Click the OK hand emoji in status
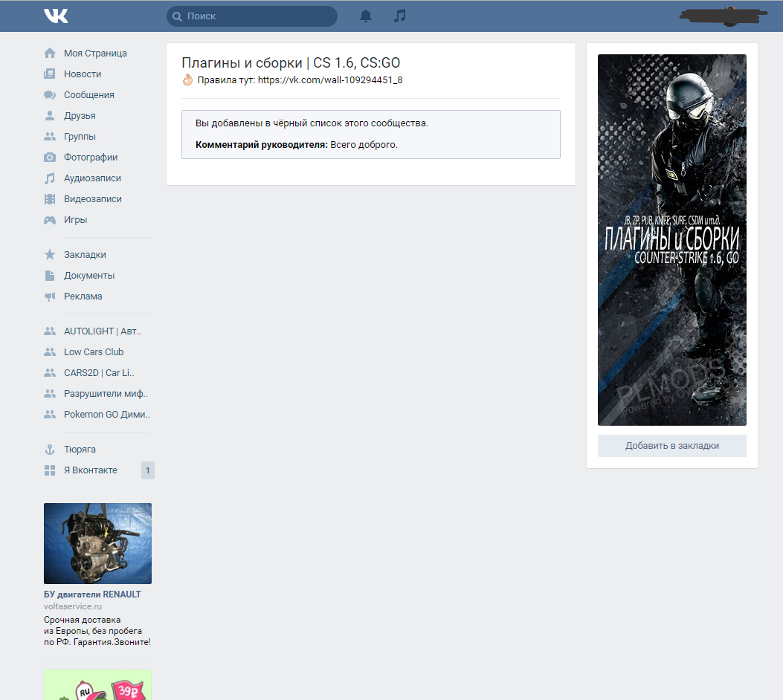Image resolution: width=783 pixels, height=700 pixels. (187, 80)
